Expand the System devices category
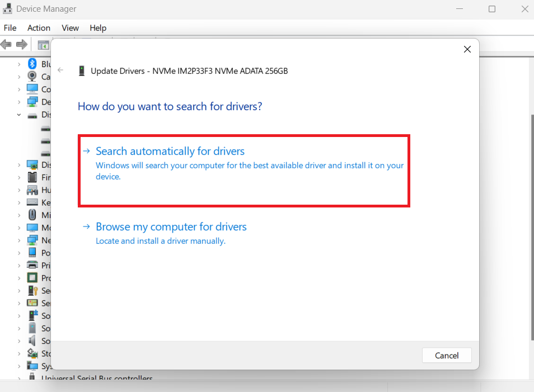Image resolution: width=534 pixels, height=392 pixels. click(x=19, y=366)
